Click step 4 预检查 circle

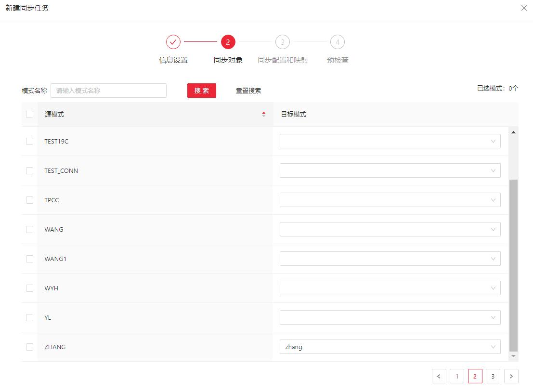(337, 42)
